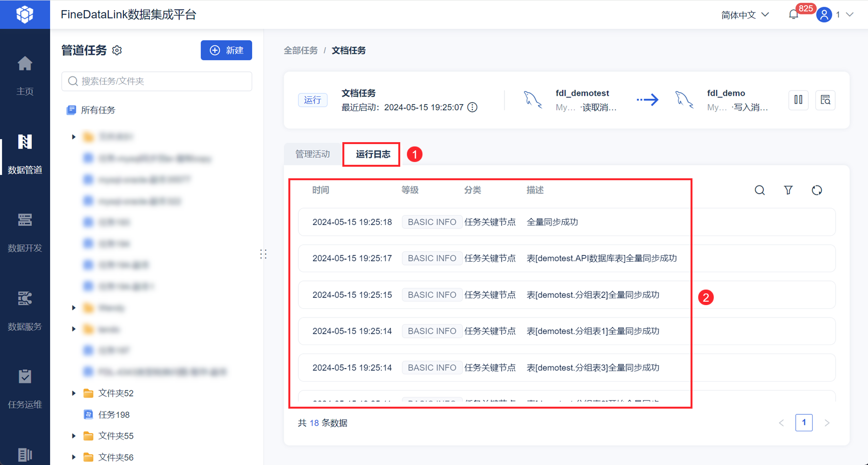Refresh the run log list

tap(817, 190)
